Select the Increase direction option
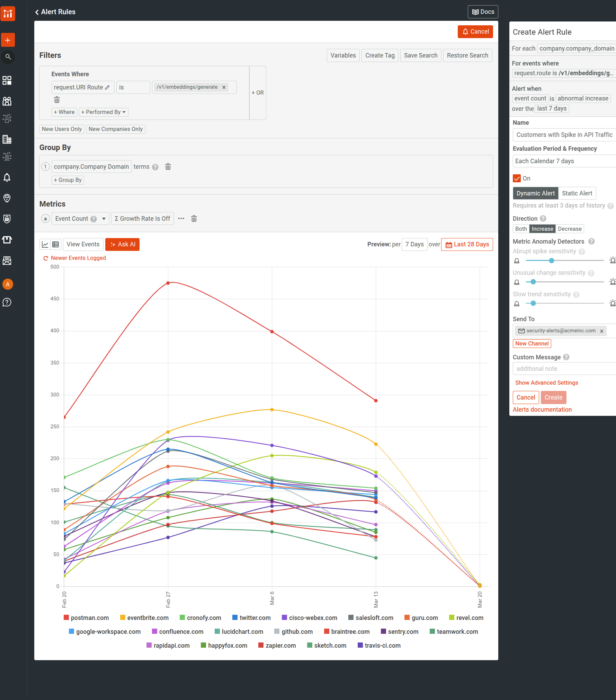Screen dimensions: 616x700 point(542,229)
